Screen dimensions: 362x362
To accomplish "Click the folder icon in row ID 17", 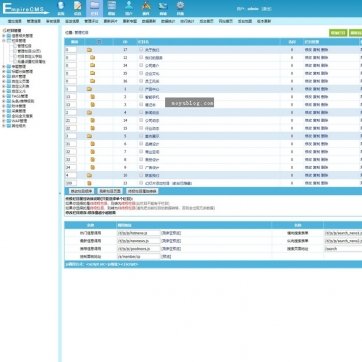I will [89, 50].
